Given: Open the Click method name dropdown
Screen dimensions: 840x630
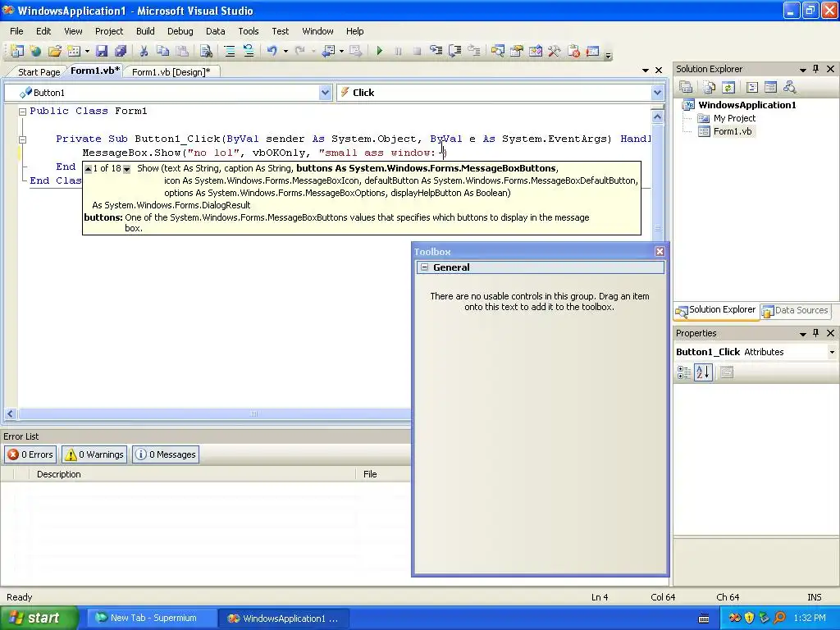Looking at the screenshot, I should 657,93.
